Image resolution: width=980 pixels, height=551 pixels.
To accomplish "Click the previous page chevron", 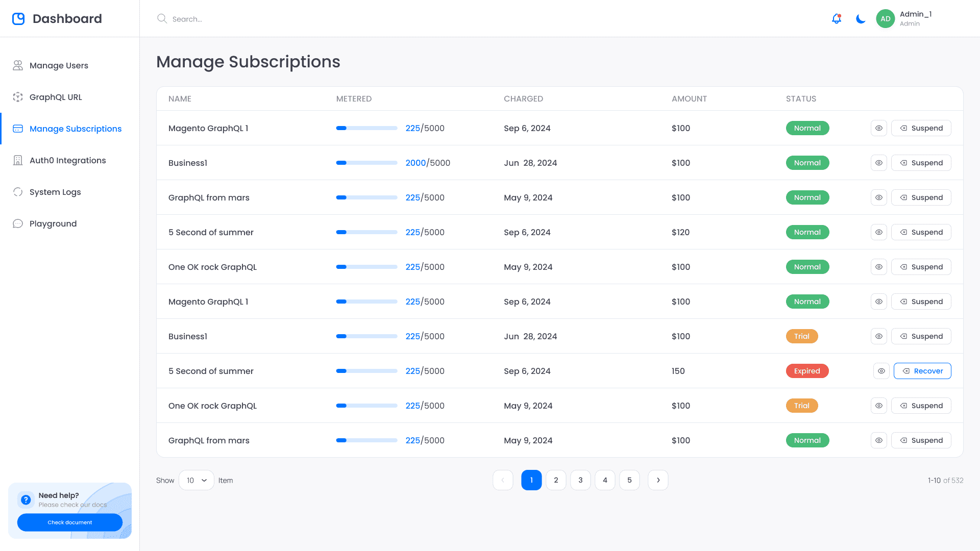I will tap(503, 480).
